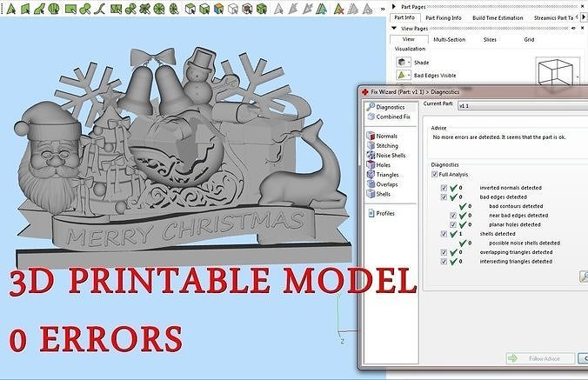588x380 pixels.
Task: Open the Overlaps step in Fix Wizard
Action: tap(383, 184)
